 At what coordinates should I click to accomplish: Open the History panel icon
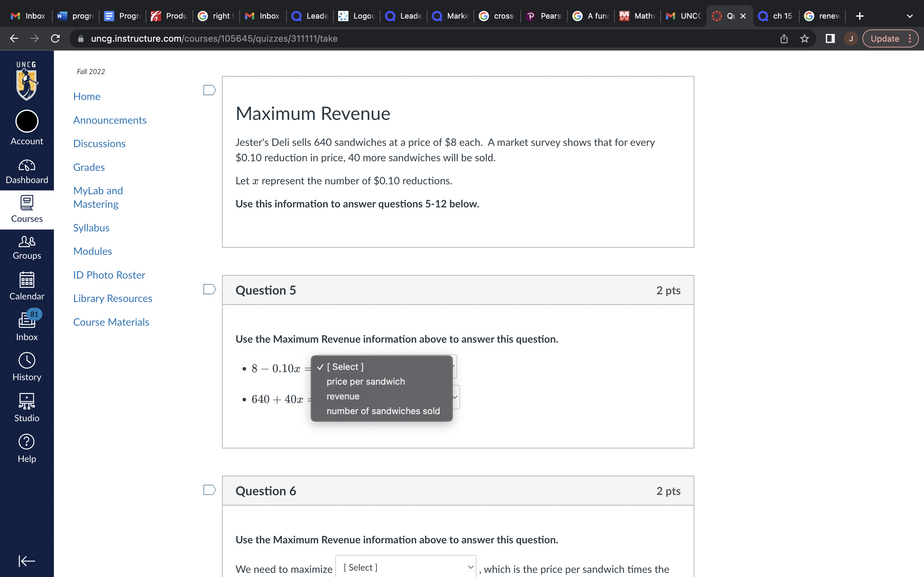26,365
